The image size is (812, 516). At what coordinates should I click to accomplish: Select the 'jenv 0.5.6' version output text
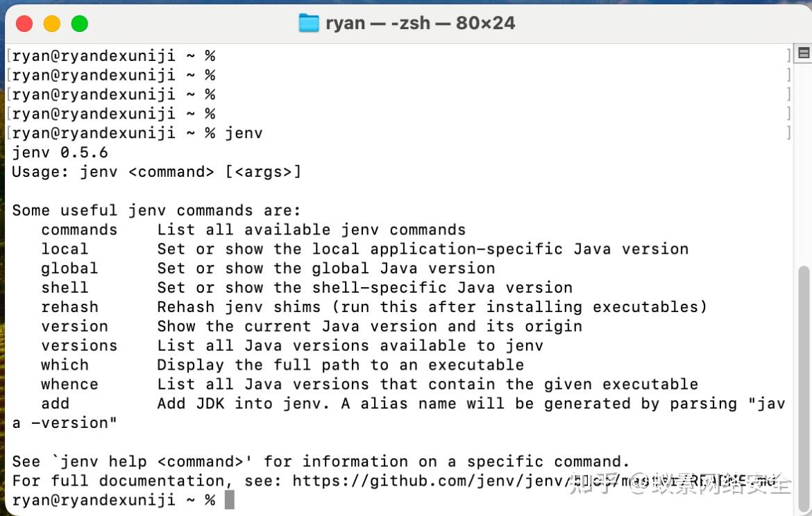tap(60, 152)
